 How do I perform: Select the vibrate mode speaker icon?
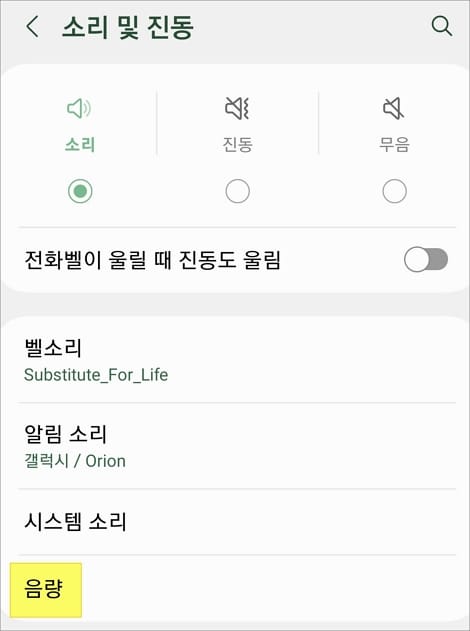237,108
